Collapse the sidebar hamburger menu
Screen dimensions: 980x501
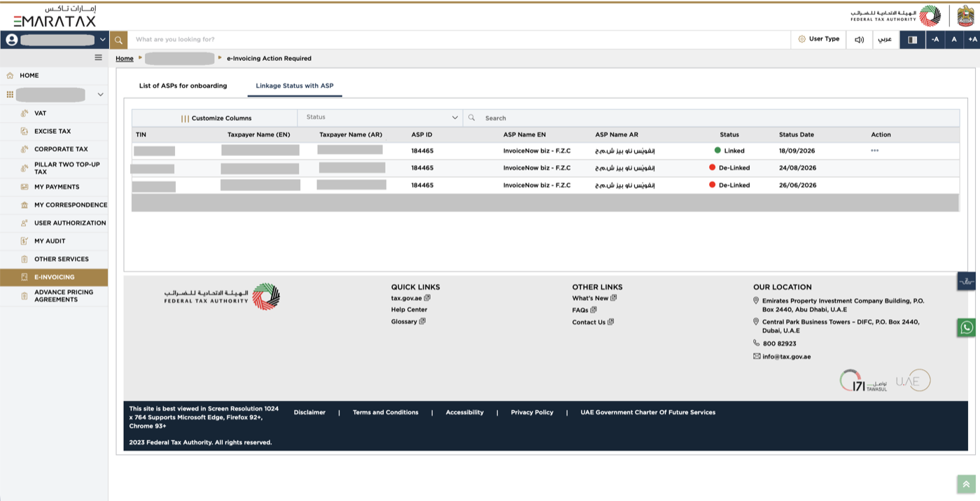click(x=99, y=57)
